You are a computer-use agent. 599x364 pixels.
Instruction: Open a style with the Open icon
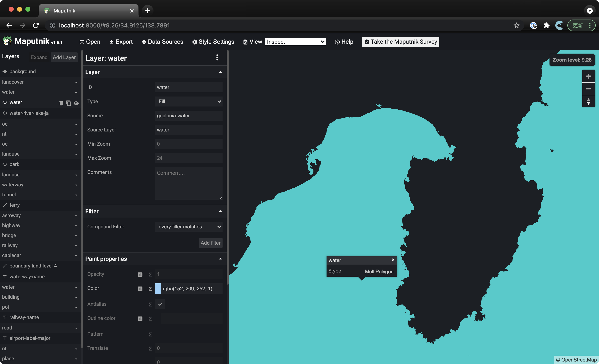(x=90, y=42)
